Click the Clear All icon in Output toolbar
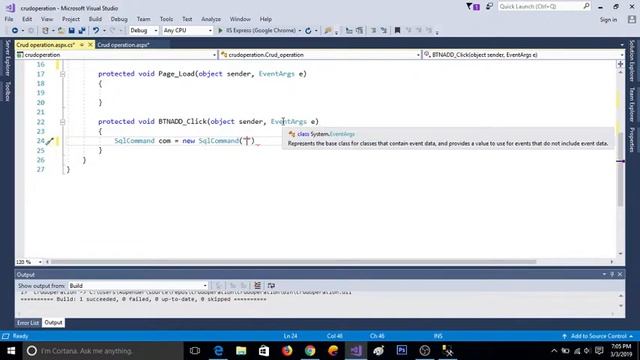 (x=258, y=286)
